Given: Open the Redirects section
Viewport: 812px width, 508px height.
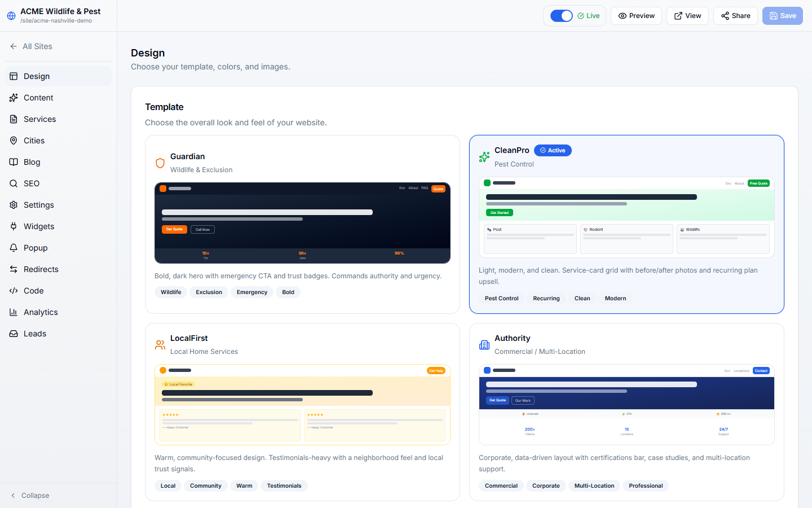Looking at the screenshot, I should point(58,269).
